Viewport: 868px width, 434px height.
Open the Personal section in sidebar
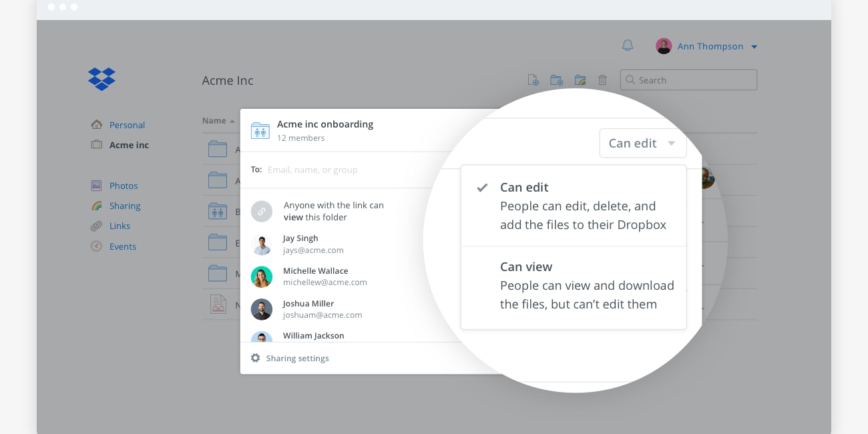pos(127,125)
